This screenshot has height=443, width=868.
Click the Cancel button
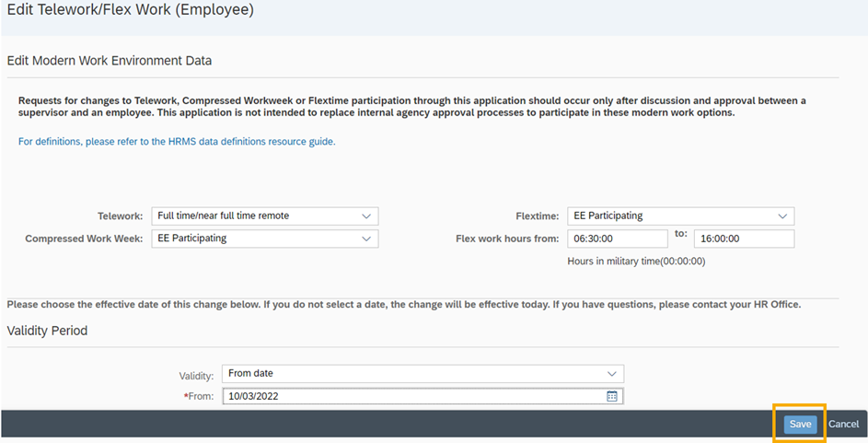[843, 425]
